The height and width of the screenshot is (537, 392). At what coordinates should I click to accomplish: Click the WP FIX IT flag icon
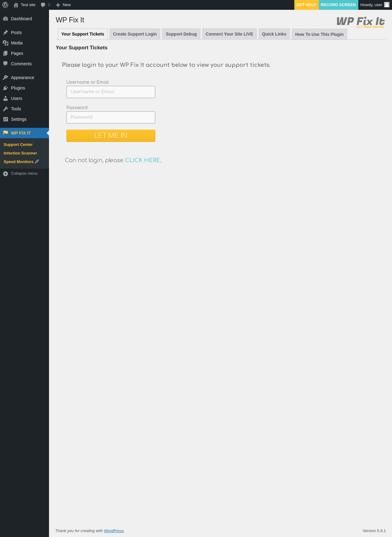[x=6, y=133]
